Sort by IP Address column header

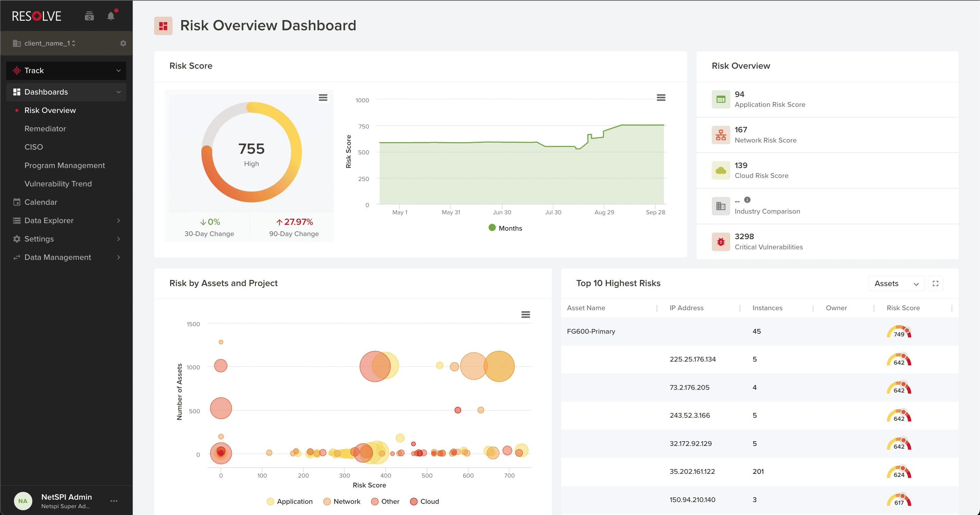click(x=686, y=308)
